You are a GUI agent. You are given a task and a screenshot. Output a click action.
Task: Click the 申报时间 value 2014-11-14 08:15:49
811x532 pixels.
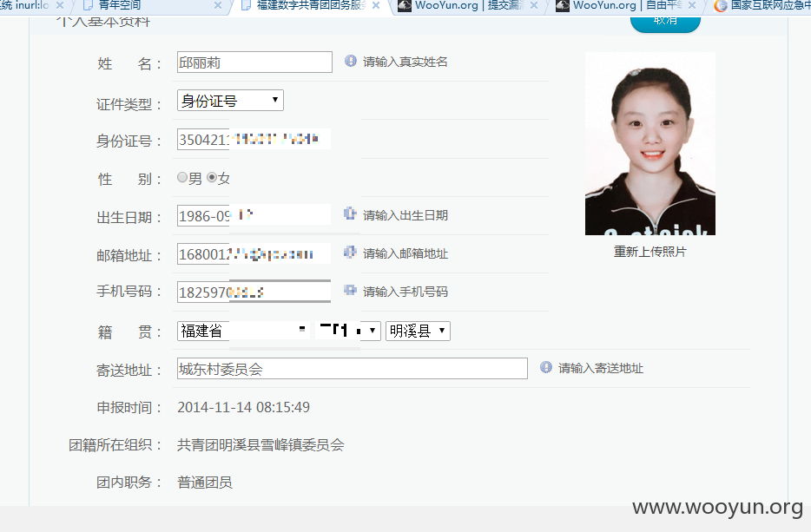click(x=244, y=407)
